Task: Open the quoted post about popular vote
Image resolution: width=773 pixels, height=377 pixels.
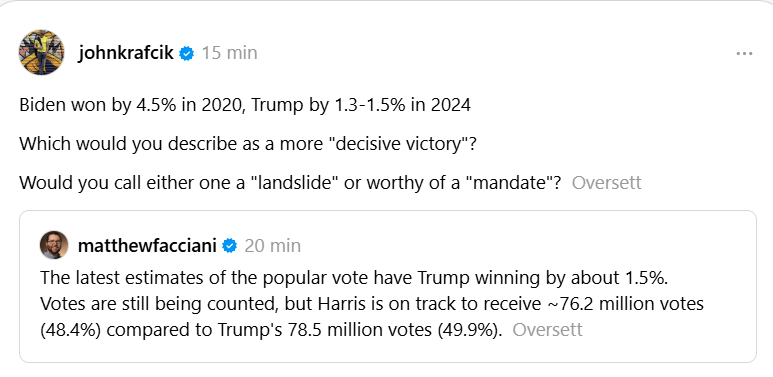Action: [387, 286]
